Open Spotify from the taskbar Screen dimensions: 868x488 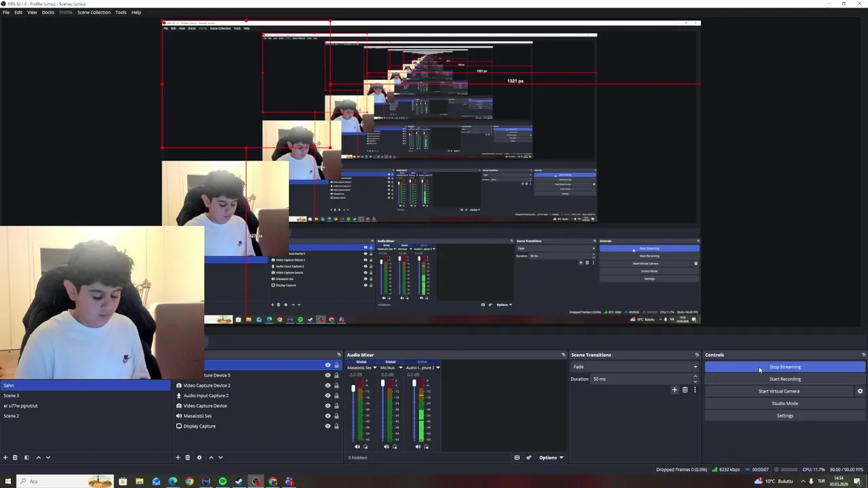pos(222,481)
